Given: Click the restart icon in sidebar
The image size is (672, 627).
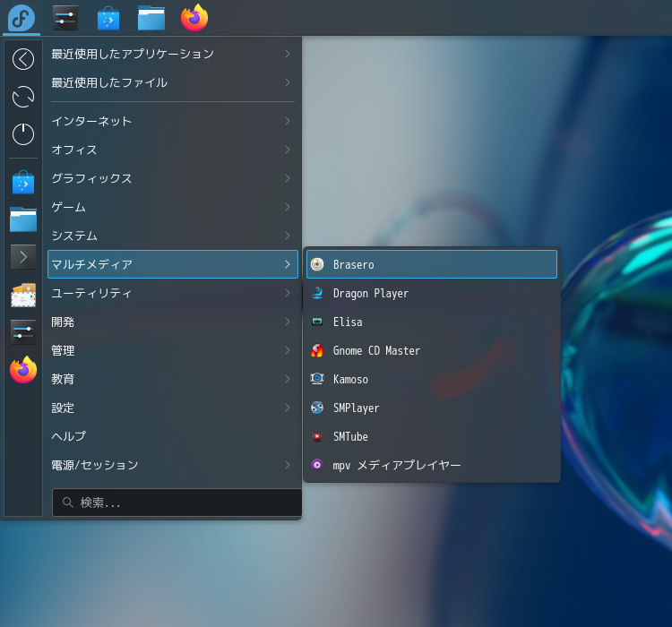Looking at the screenshot, I should click(23, 97).
